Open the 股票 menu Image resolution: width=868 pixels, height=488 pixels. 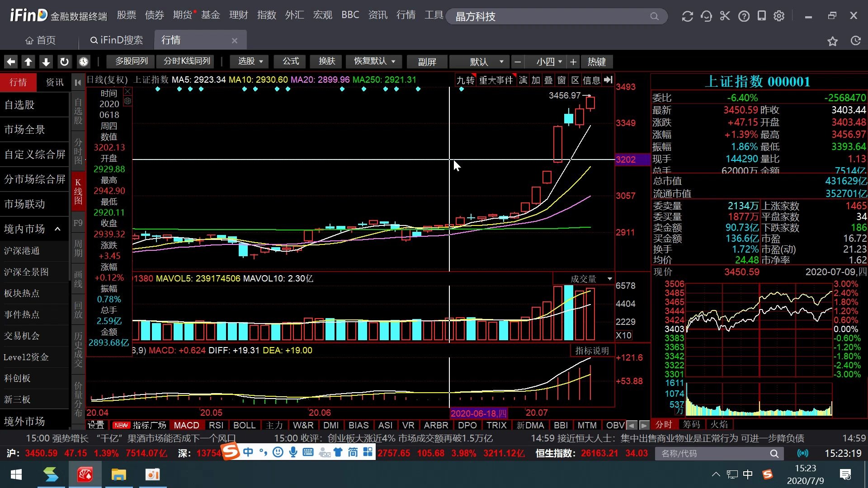click(x=127, y=15)
